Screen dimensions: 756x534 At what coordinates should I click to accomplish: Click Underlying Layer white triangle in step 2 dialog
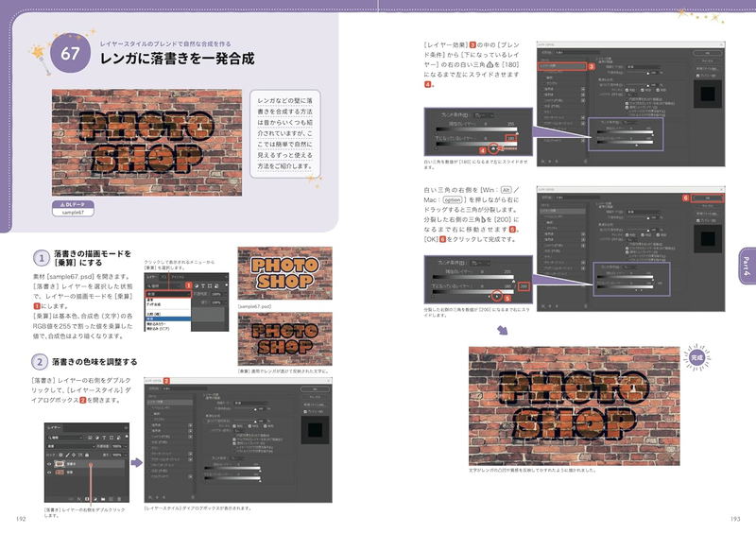pos(260,481)
